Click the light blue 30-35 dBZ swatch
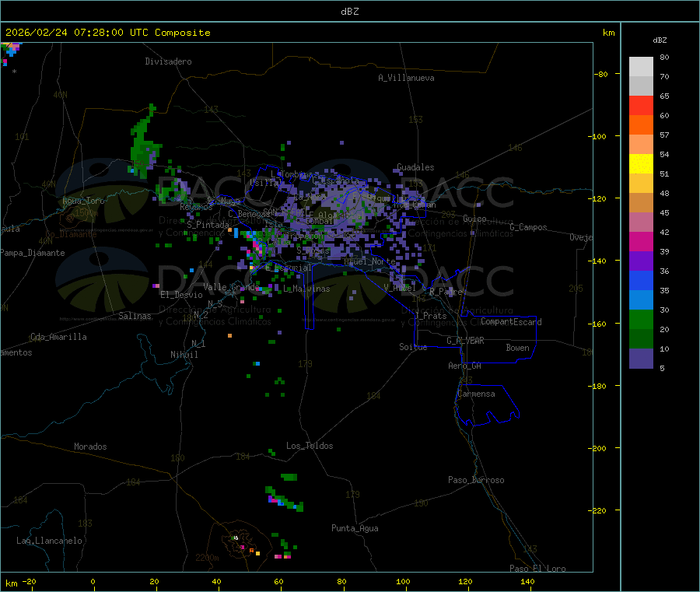This screenshot has width=700, height=592. [641, 300]
